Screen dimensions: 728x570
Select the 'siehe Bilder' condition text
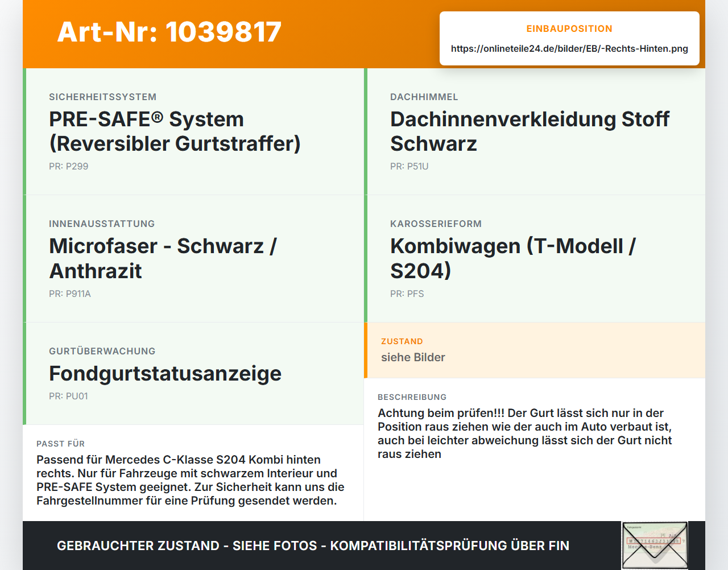413,357
